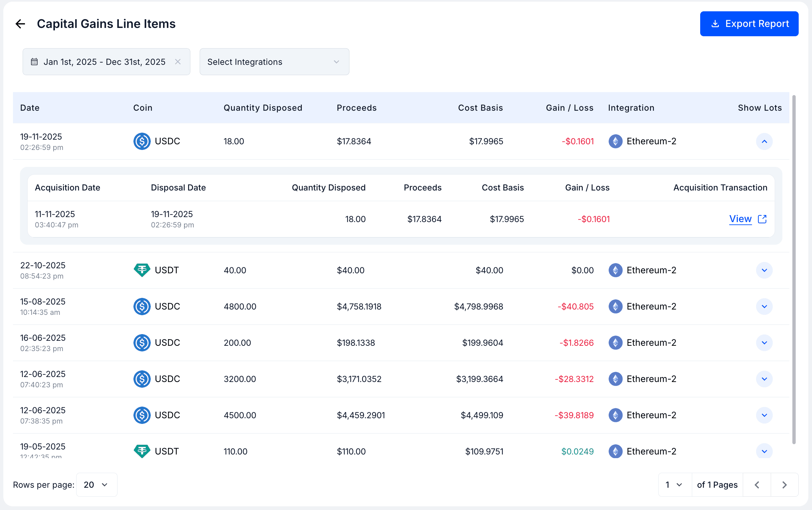The height and width of the screenshot is (510, 812).
Task: Click the Ethereum icon in the 16-06-2025 row
Action: pos(615,342)
